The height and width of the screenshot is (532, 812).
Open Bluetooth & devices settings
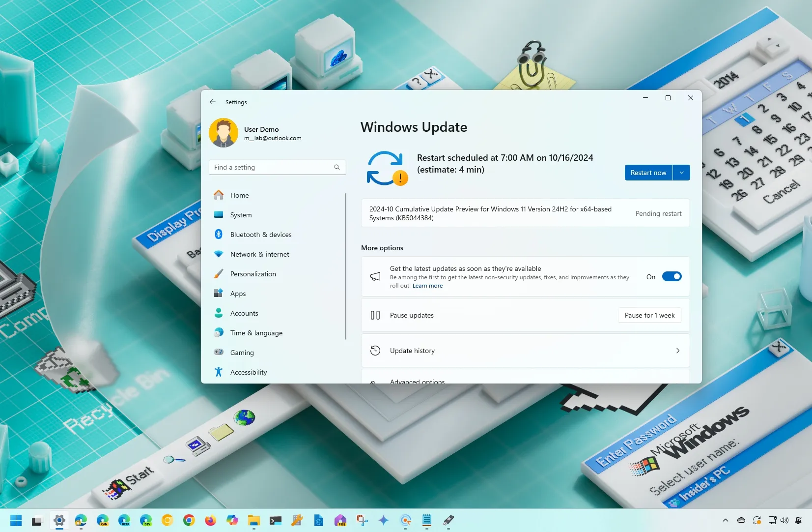(277, 235)
